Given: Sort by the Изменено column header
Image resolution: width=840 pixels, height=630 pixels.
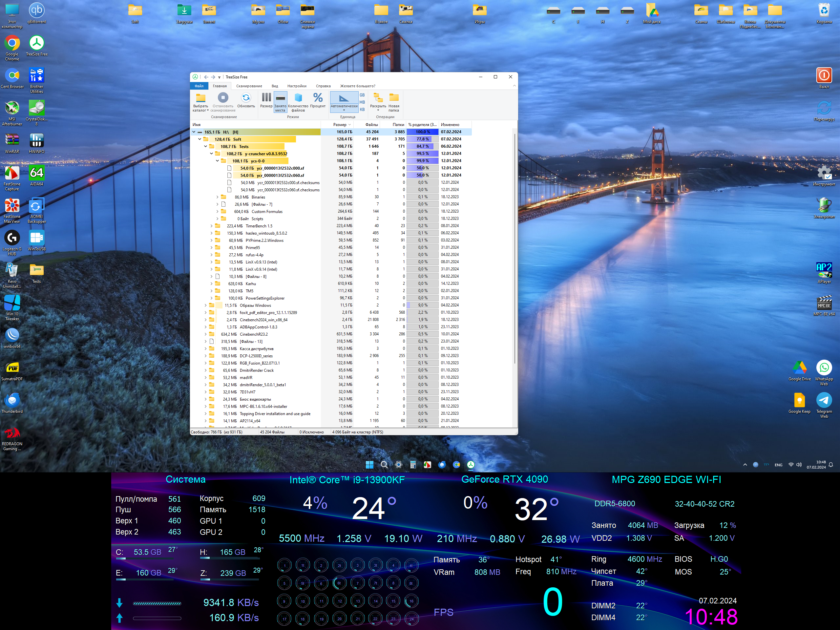Looking at the screenshot, I should point(450,125).
